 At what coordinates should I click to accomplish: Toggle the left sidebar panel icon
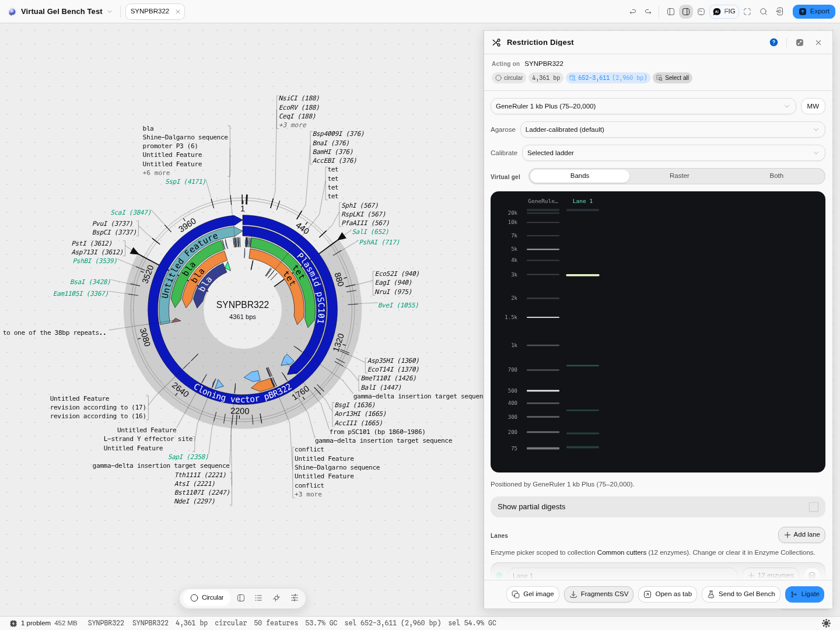(x=671, y=12)
